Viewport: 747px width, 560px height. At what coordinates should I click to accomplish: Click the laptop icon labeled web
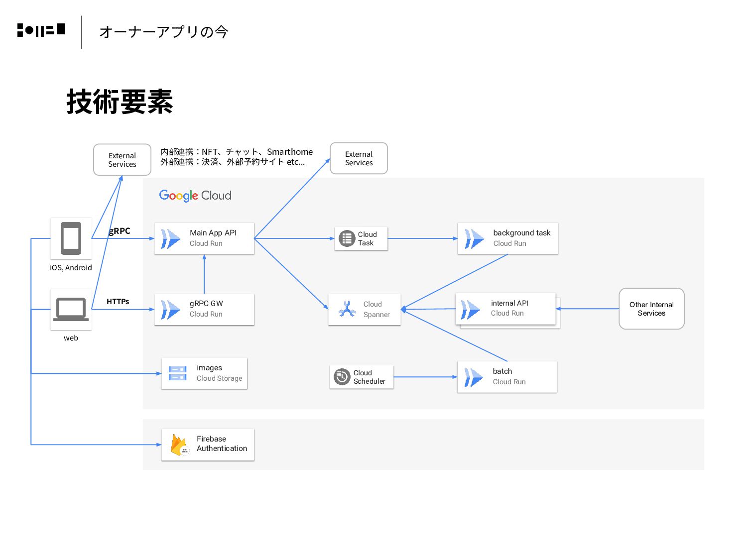click(x=71, y=309)
